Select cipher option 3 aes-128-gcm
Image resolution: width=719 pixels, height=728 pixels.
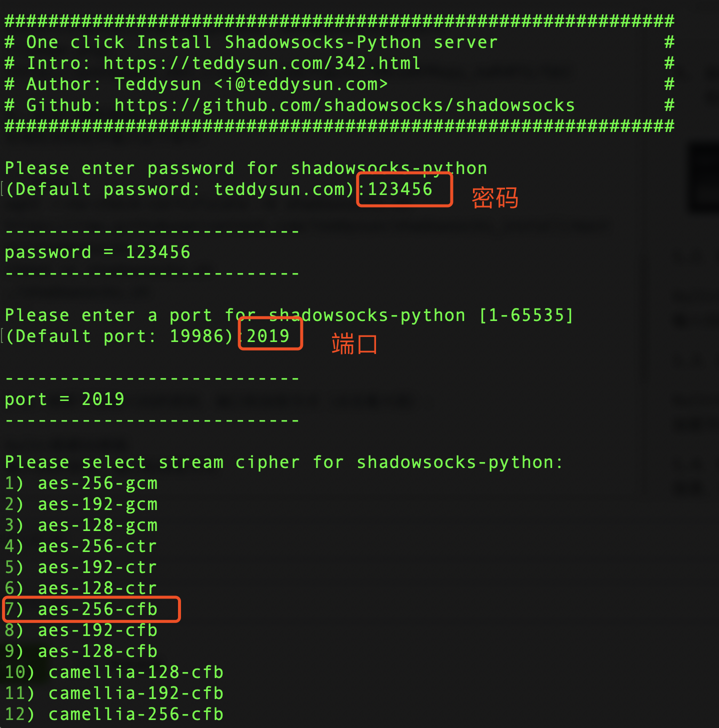[81, 525]
